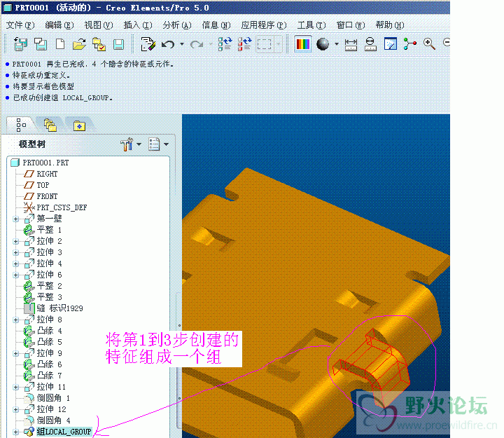Click the save-a-copy toolbar icon
504x438 pixels.
click(20, 43)
